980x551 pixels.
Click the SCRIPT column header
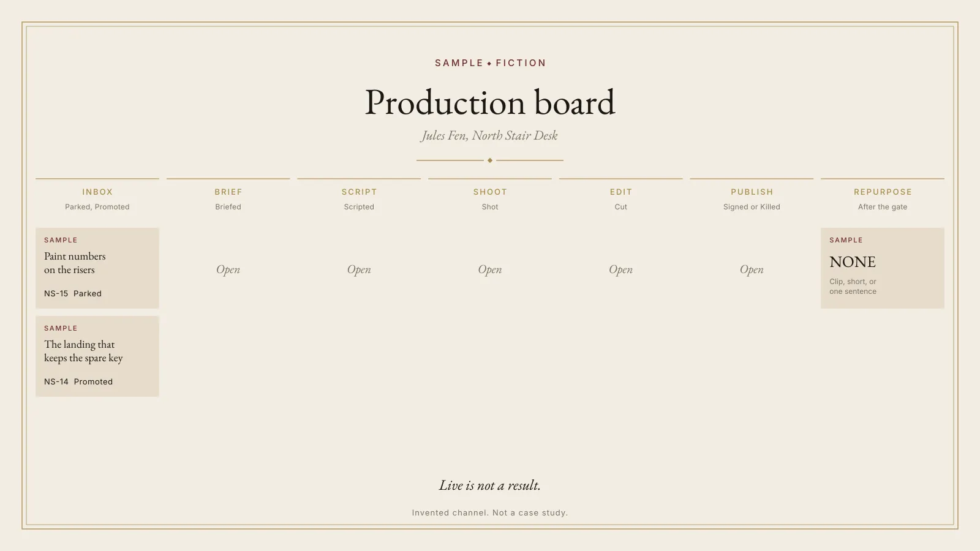point(359,192)
